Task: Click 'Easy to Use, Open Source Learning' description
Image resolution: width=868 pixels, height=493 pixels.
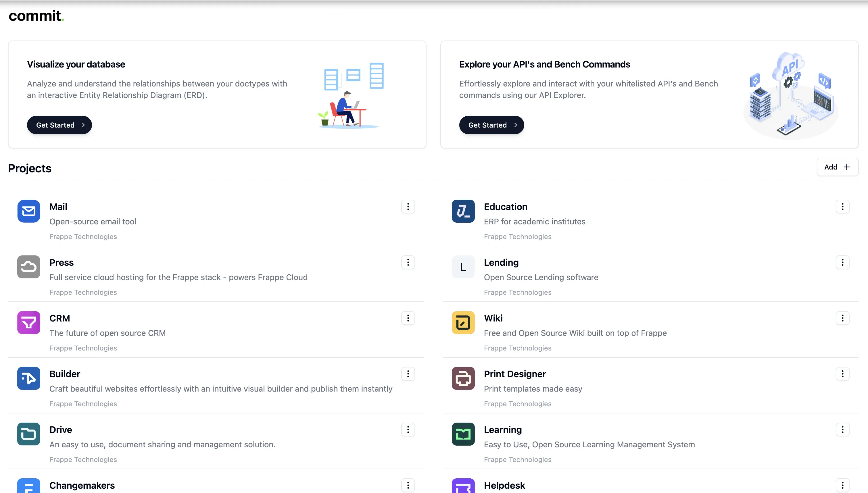Action: (x=589, y=444)
